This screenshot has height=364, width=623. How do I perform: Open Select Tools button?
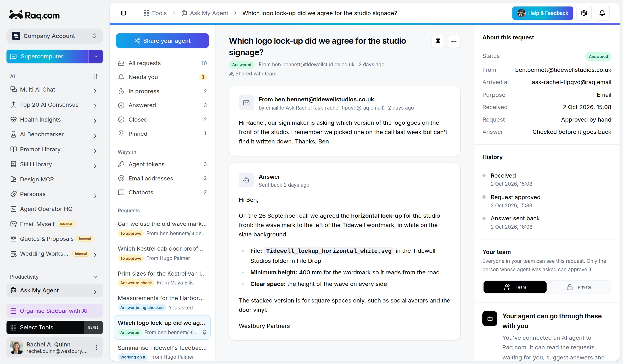click(45, 327)
